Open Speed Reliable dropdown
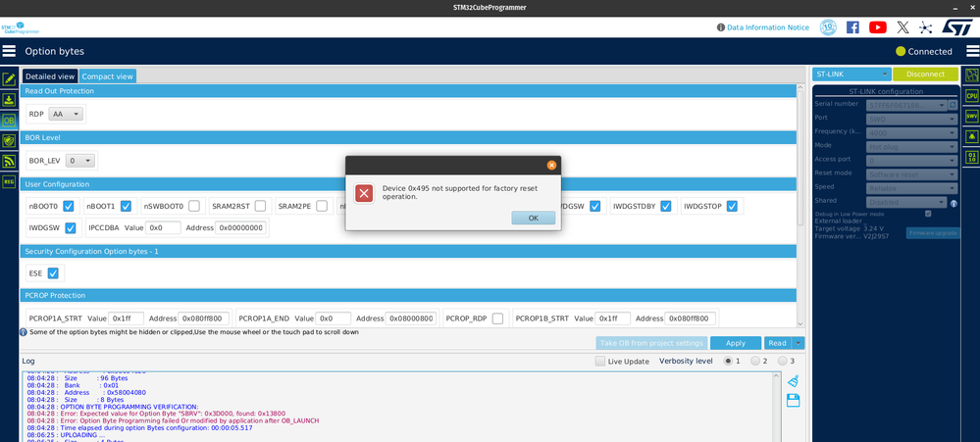This screenshot has width=980, height=442. point(912,188)
